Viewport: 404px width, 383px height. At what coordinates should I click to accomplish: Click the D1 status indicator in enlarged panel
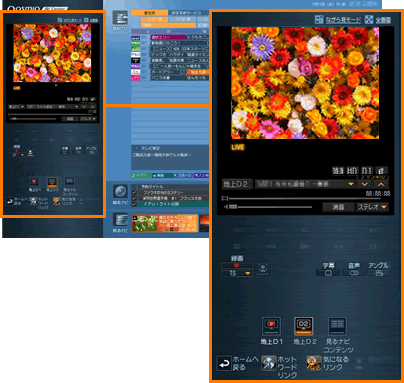pos(367,170)
